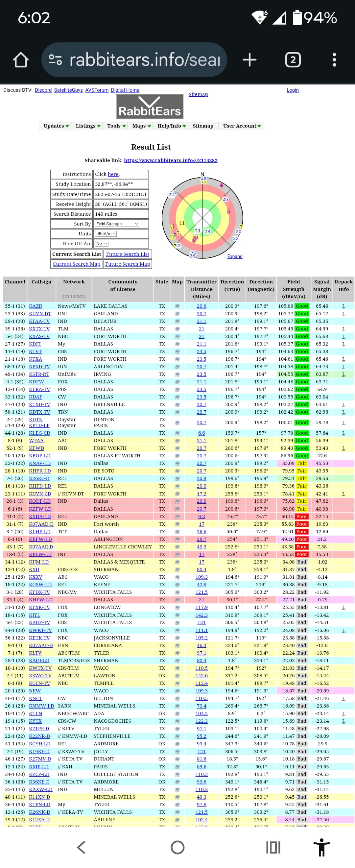
Task: Open the Future Search List link
Action: coord(127,254)
